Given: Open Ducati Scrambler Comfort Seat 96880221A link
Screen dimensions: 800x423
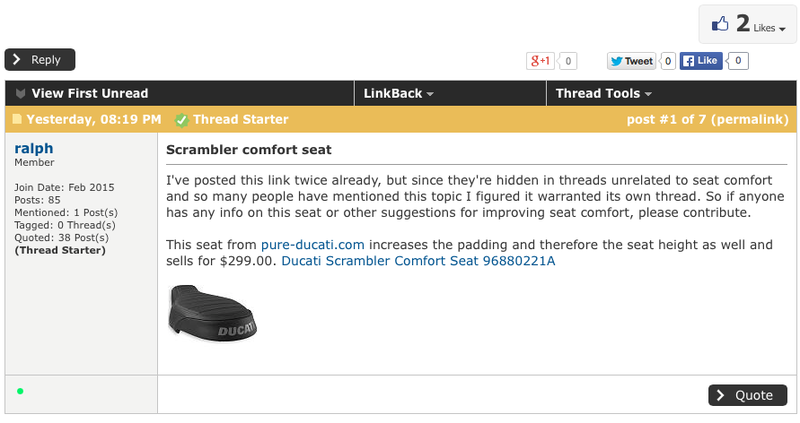Looking at the screenshot, I should (418, 261).
